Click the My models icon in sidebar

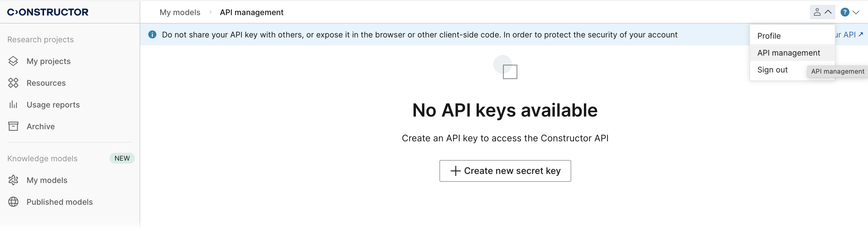13,180
